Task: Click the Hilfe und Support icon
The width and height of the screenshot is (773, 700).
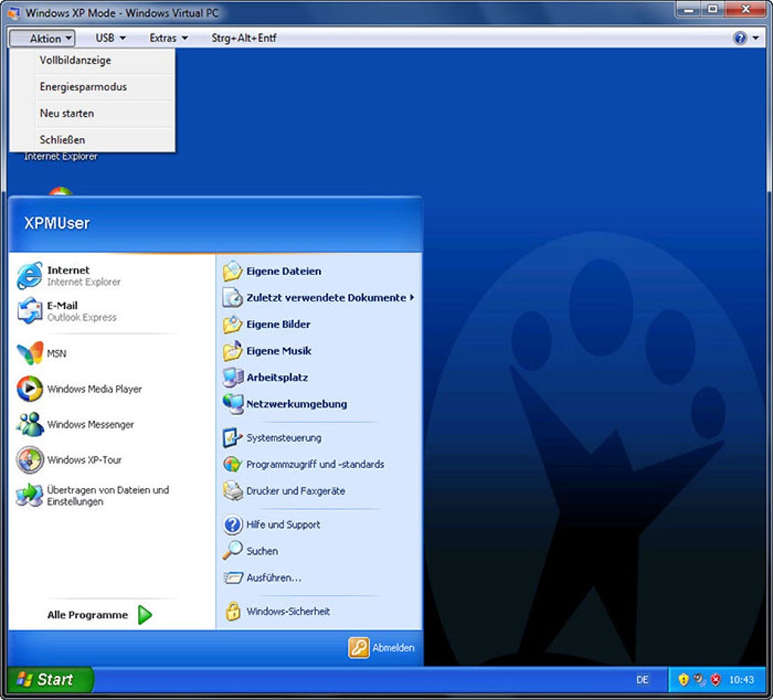Action: point(233,524)
